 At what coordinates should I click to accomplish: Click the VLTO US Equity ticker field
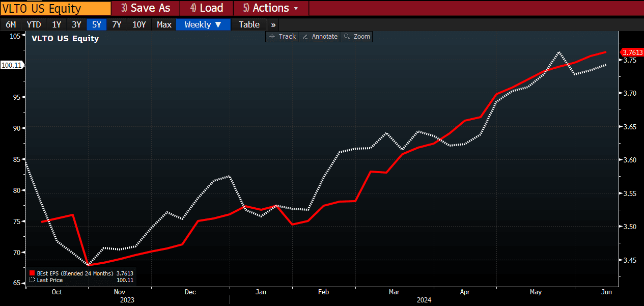coord(55,8)
